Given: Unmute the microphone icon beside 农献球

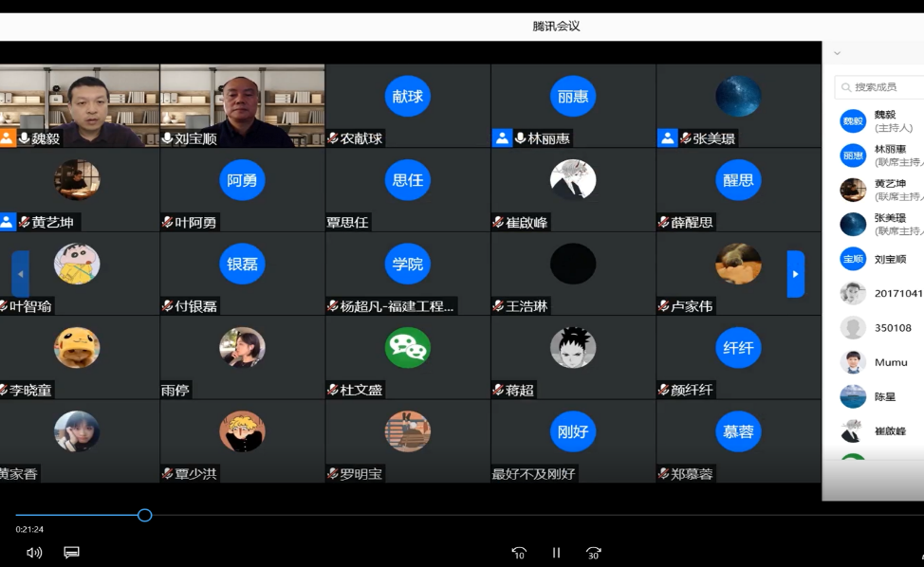Looking at the screenshot, I should click(333, 138).
